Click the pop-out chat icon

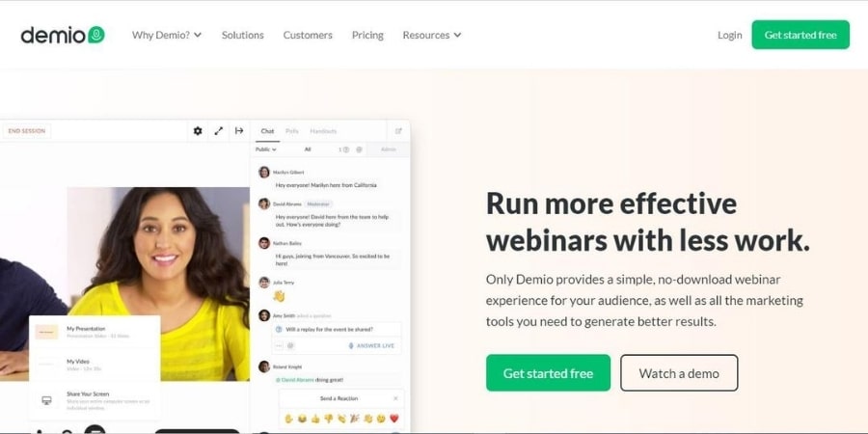[x=398, y=131]
